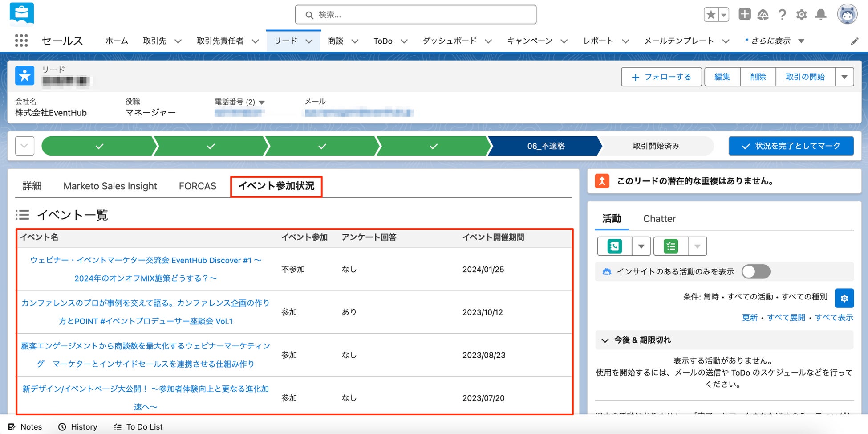Expand the 取引先責任者 tab dropdown chevron
The width and height of the screenshot is (868, 434).
(x=256, y=41)
